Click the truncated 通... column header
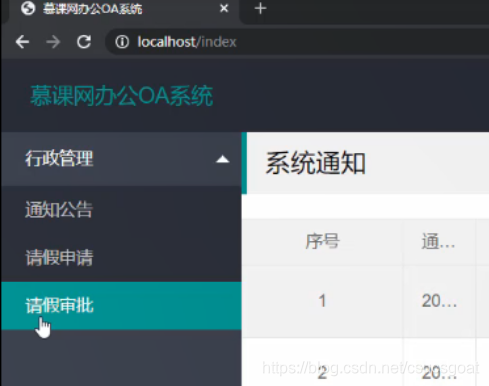The image size is (489, 386). click(x=438, y=241)
